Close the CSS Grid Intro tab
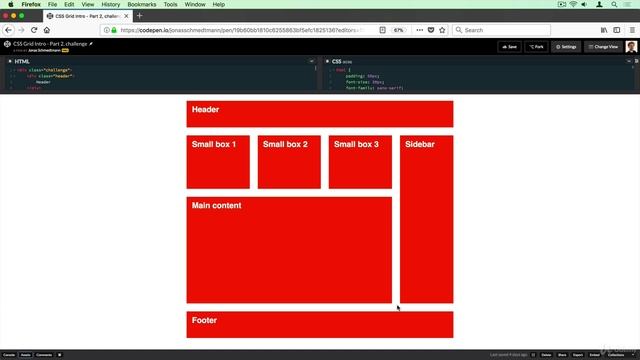 coord(126,16)
